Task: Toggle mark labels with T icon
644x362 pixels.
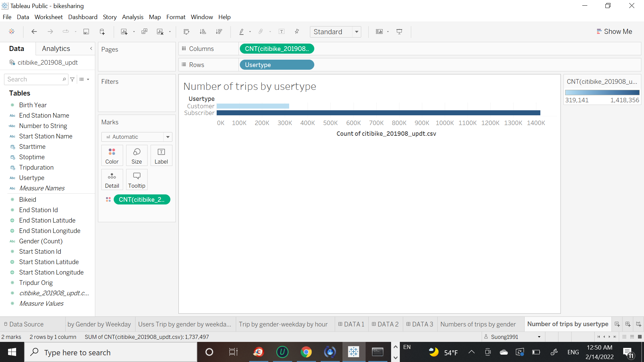Action: click(x=281, y=32)
